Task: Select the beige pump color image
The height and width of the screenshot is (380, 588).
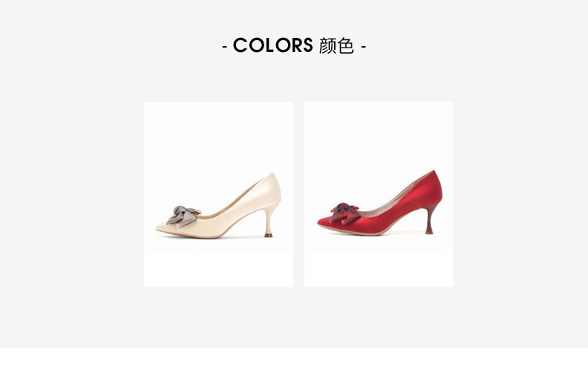Action: (x=219, y=194)
